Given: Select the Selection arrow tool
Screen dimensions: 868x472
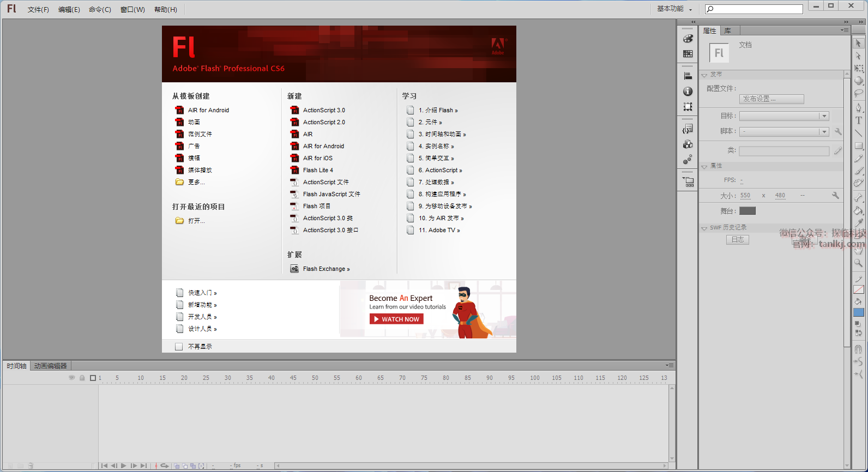Looking at the screenshot, I should coord(858,43).
